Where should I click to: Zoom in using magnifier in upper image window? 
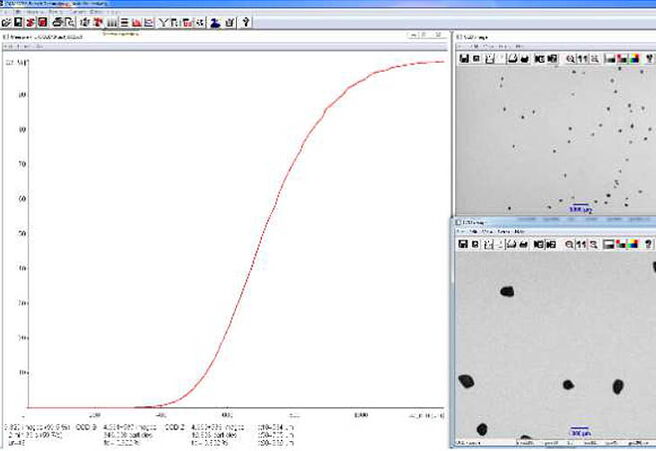click(570, 59)
